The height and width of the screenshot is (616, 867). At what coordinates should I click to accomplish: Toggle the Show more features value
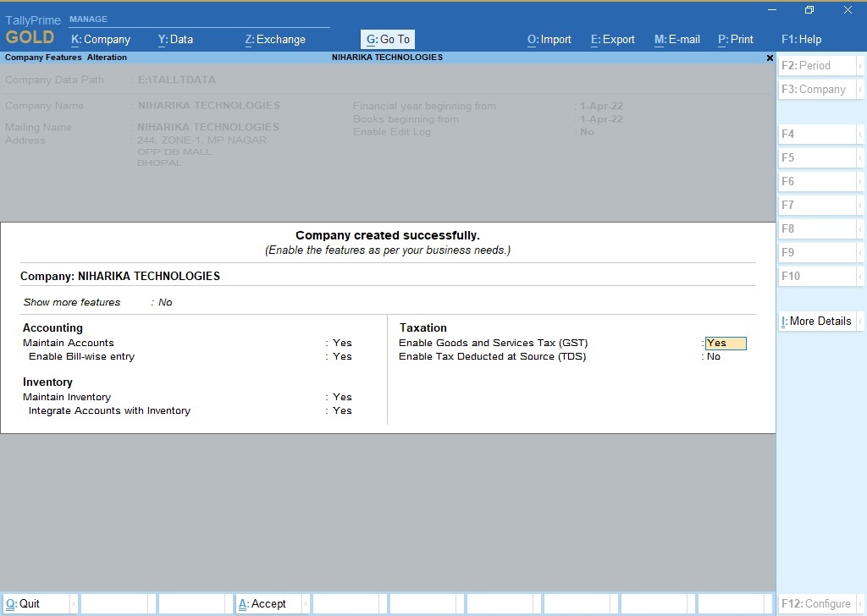pyautogui.click(x=165, y=302)
